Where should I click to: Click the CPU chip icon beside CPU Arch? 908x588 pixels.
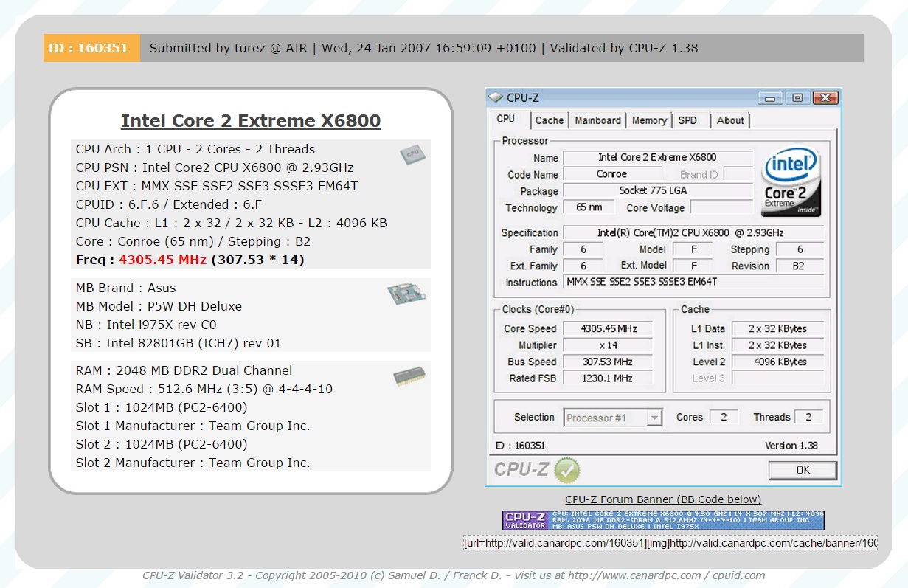(412, 153)
